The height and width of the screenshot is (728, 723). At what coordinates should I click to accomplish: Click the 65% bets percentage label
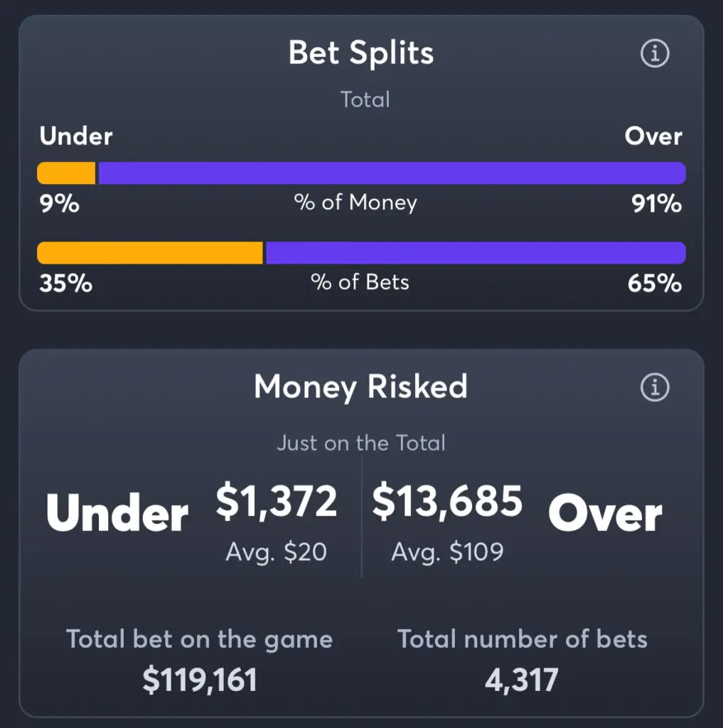click(655, 283)
